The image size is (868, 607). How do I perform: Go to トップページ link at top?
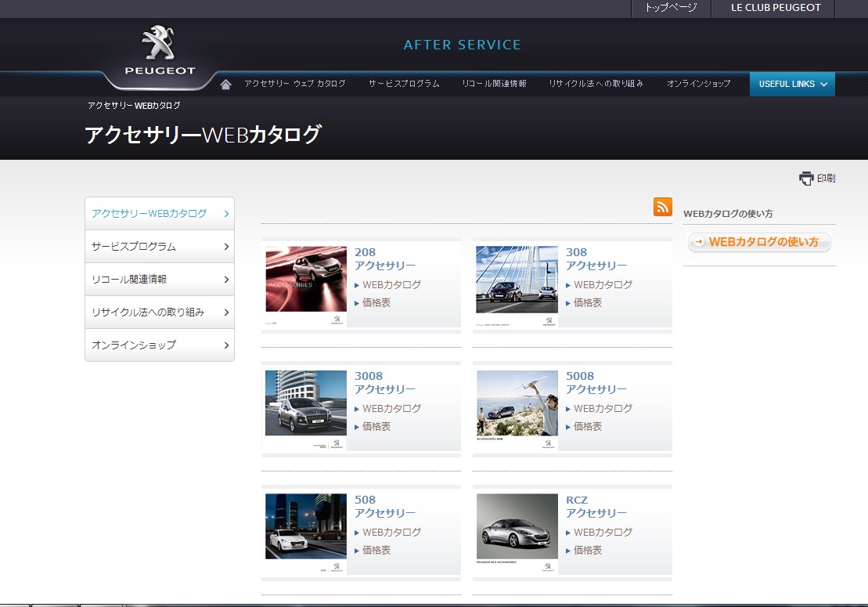[x=671, y=8]
